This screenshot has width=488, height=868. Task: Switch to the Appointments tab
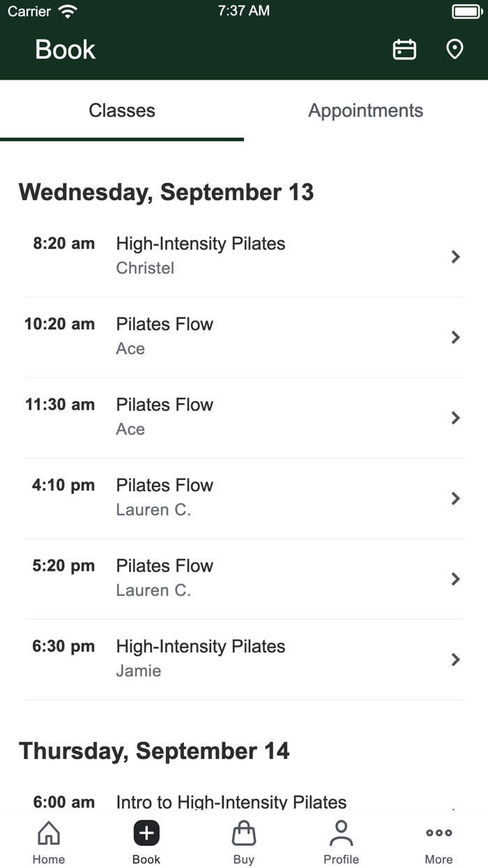[x=365, y=110]
